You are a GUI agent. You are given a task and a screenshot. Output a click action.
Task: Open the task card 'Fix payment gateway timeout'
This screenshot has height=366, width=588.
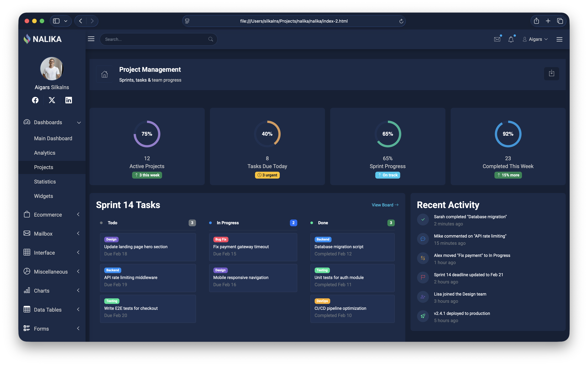tap(253, 247)
